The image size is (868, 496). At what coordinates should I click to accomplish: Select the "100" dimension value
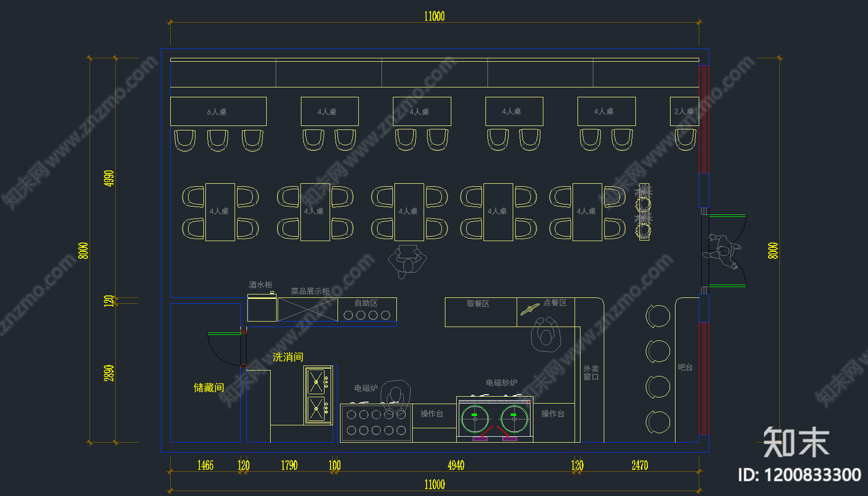[335, 465]
